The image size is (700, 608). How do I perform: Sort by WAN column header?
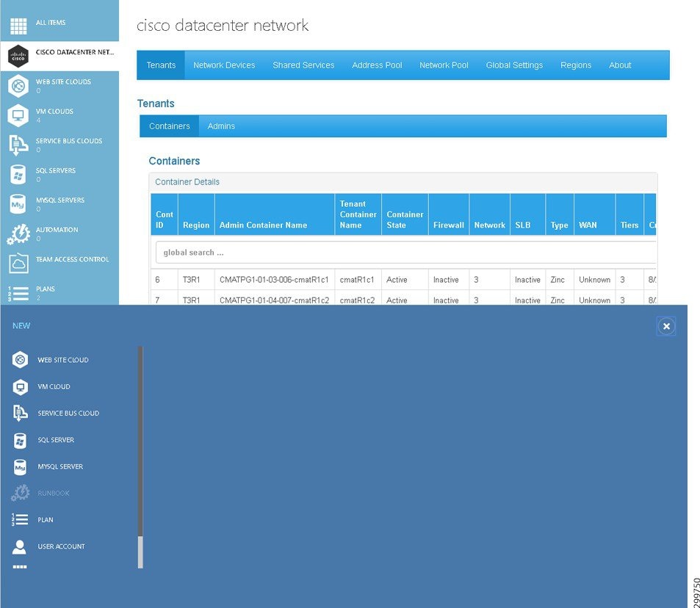tap(595, 214)
